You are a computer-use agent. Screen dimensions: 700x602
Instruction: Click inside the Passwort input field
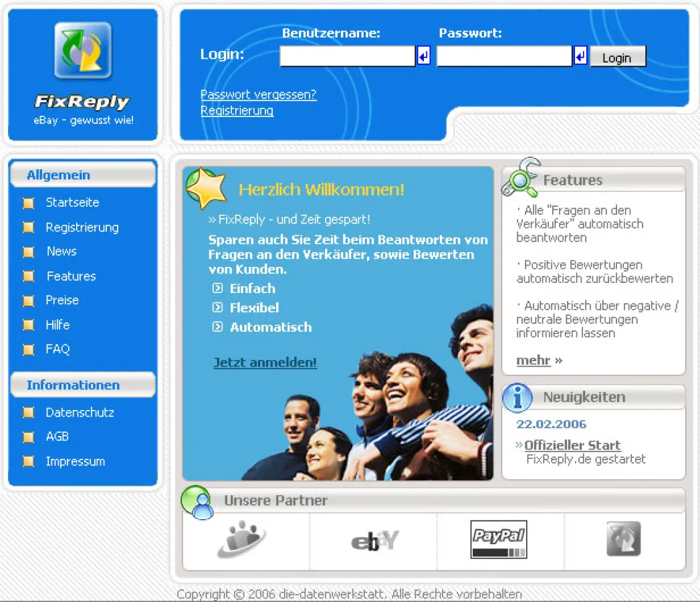pyautogui.click(x=505, y=56)
